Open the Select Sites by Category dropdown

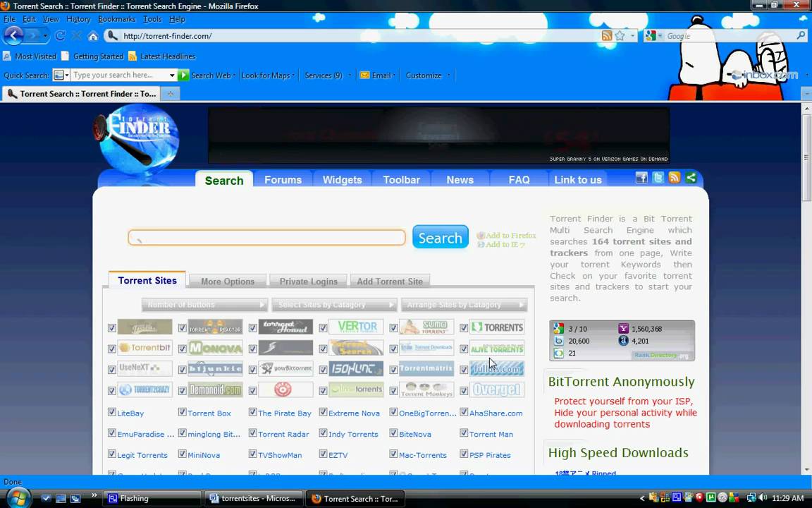(x=335, y=304)
